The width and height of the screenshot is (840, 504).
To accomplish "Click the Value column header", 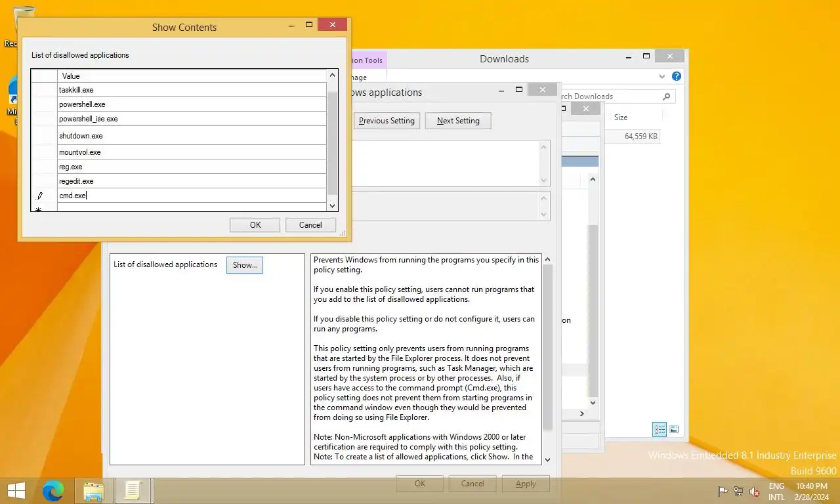I will pos(192,76).
